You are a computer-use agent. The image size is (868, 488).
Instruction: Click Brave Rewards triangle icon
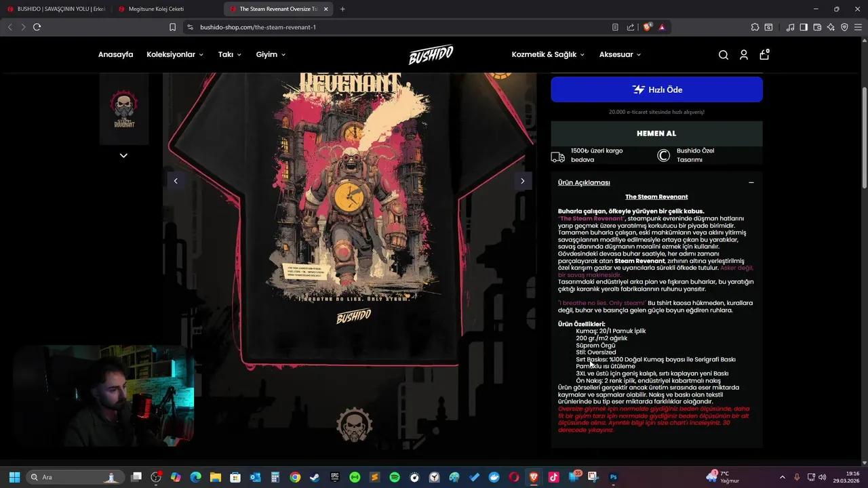click(662, 27)
